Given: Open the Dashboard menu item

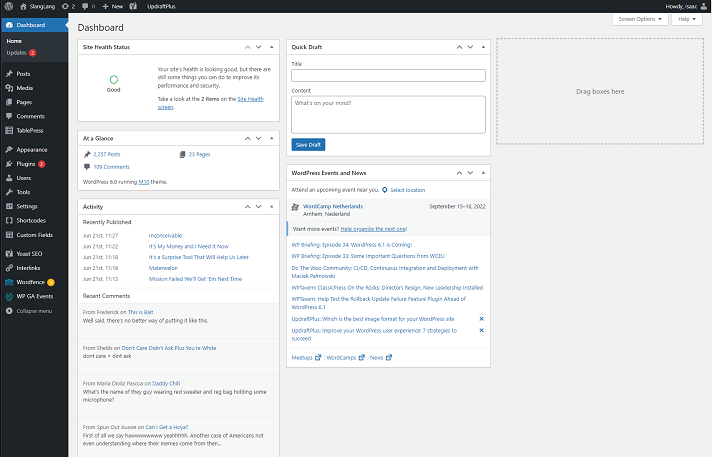Looking at the screenshot, I should [x=30, y=25].
